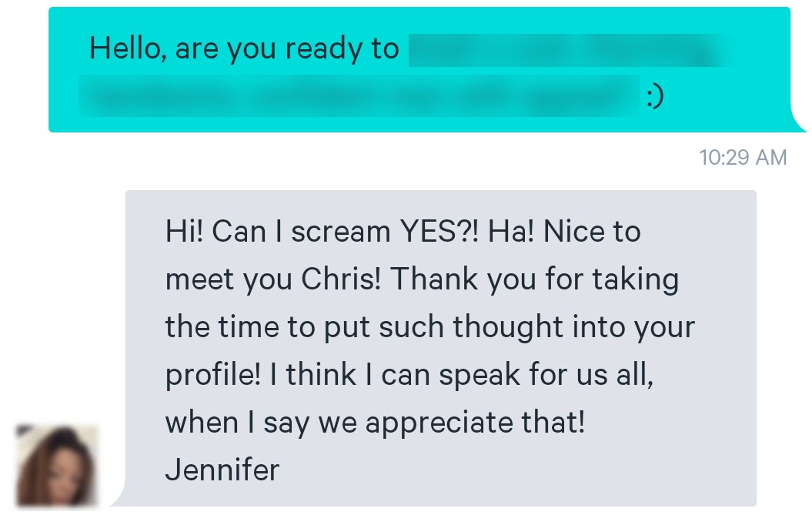
Task: Click the name Chris in the reply
Action: pos(341,279)
